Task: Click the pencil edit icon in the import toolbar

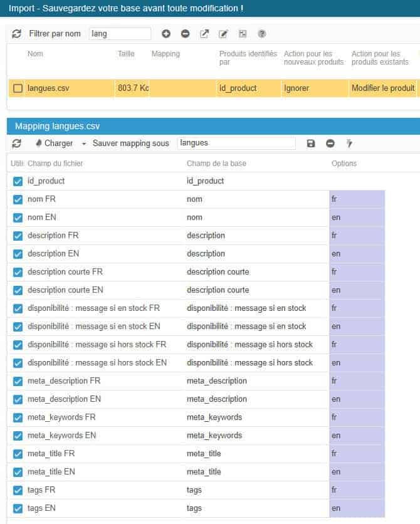Action: [223, 34]
